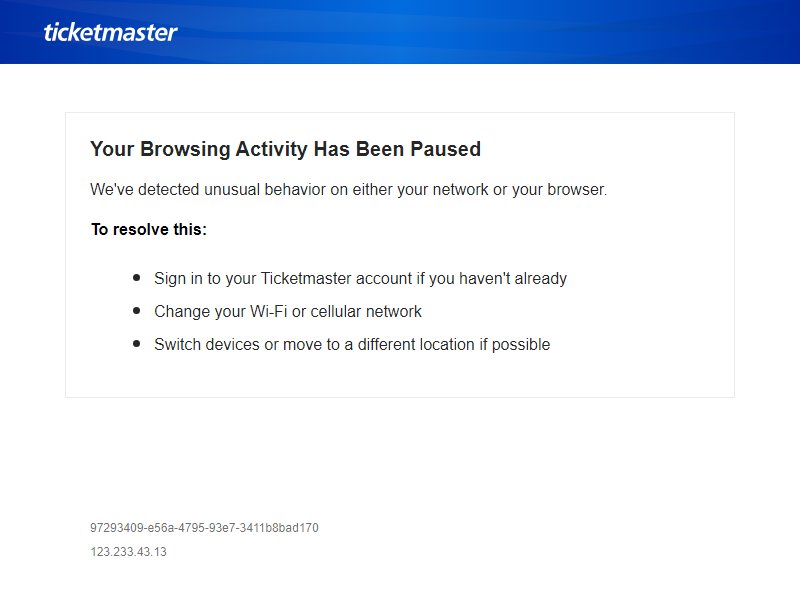Click the IP address 123.233.43.13

(x=129, y=552)
